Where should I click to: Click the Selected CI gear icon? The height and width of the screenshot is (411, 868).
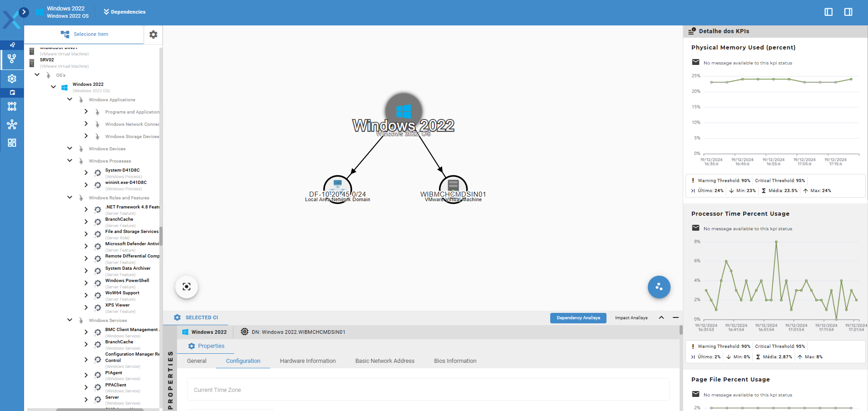[x=177, y=317]
